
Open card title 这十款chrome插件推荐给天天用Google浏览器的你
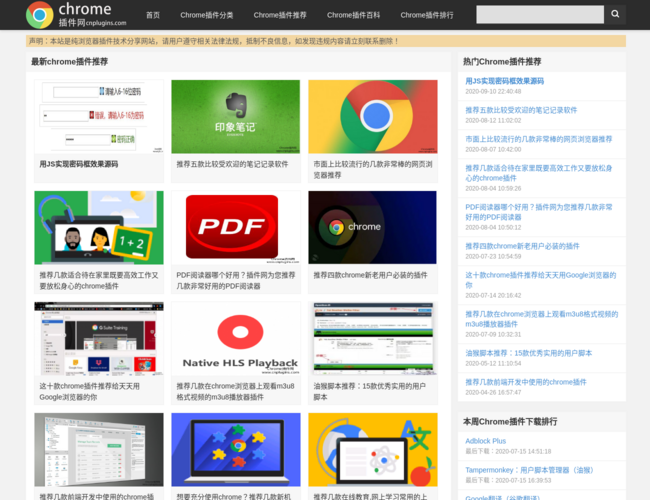[x=90, y=392]
